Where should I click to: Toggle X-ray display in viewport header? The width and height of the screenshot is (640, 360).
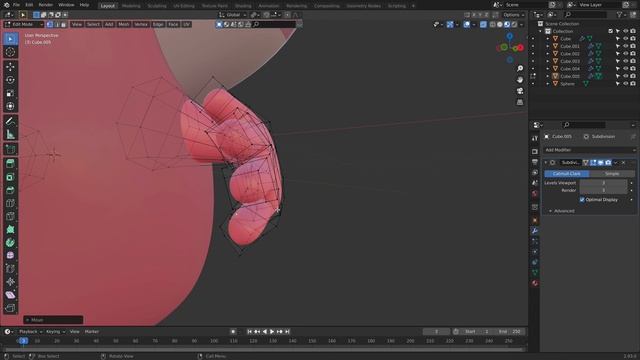point(483,24)
